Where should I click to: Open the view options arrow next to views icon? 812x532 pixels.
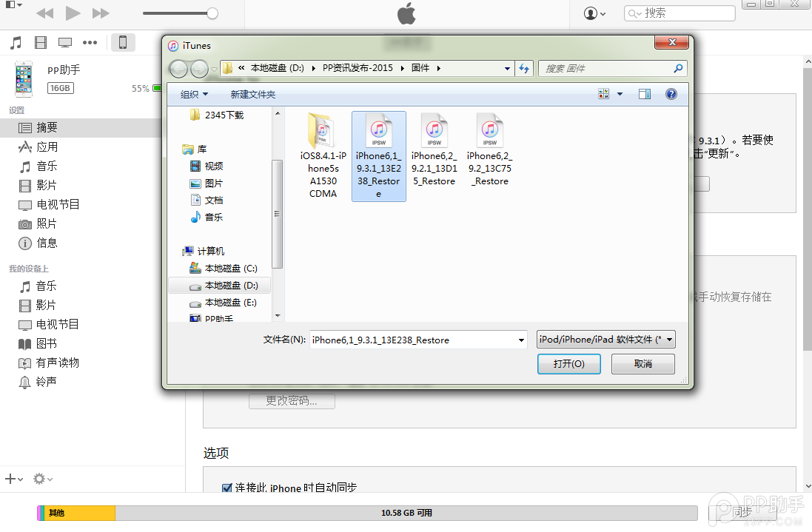pos(620,94)
